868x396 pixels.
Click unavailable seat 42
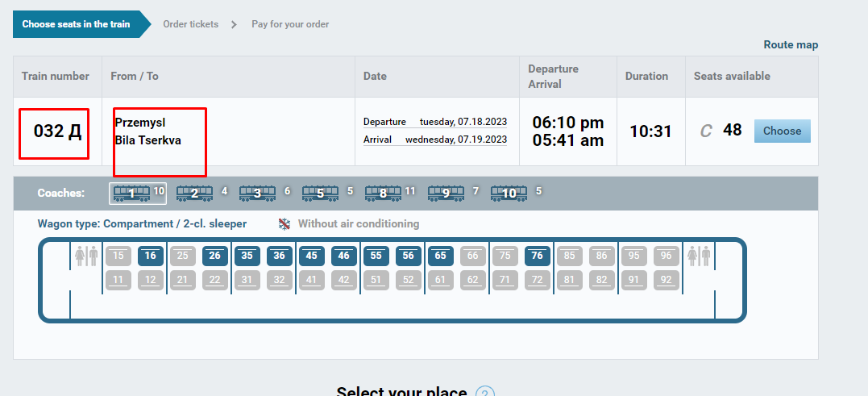coord(344,280)
